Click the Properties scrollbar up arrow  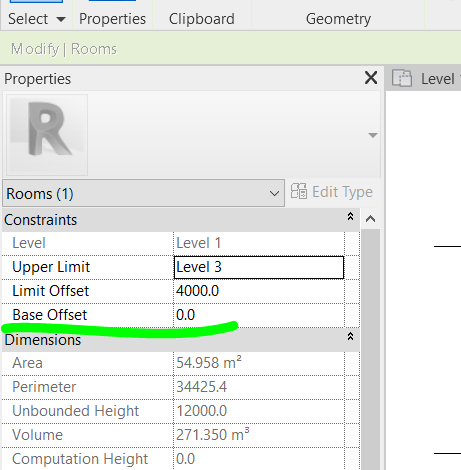(x=371, y=219)
